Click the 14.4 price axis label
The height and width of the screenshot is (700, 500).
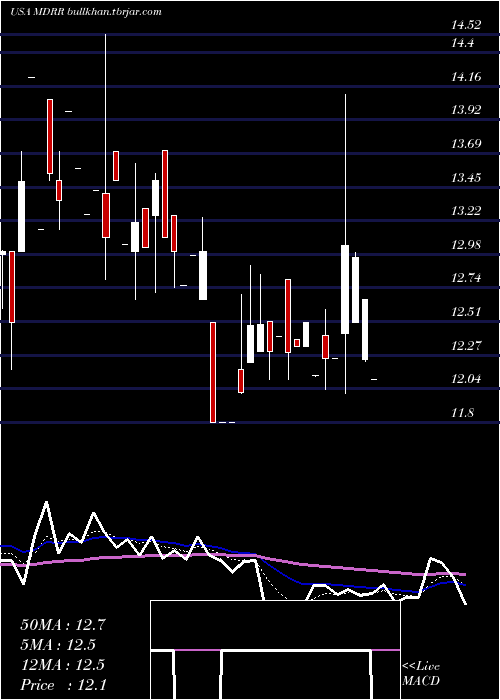[462, 43]
